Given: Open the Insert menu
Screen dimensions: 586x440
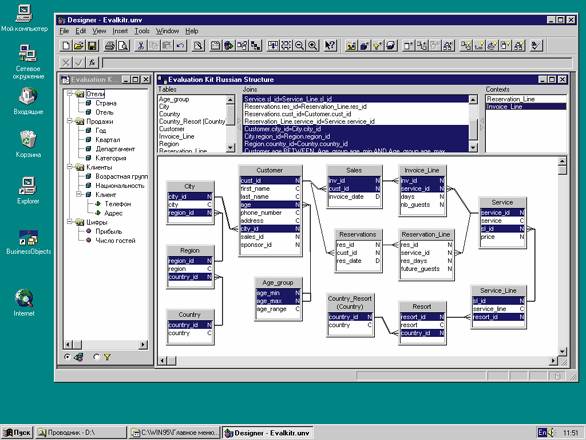Looking at the screenshot, I should 120,31.
